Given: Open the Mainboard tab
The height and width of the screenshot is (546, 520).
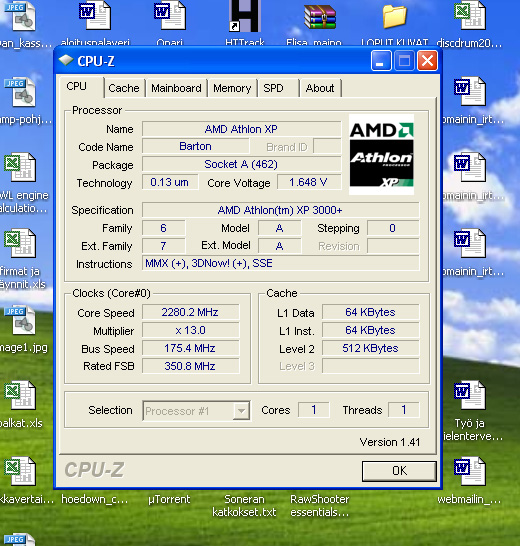Looking at the screenshot, I should [x=176, y=88].
